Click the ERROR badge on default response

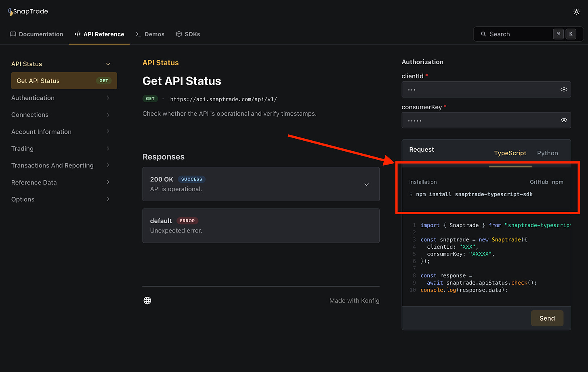coord(187,221)
